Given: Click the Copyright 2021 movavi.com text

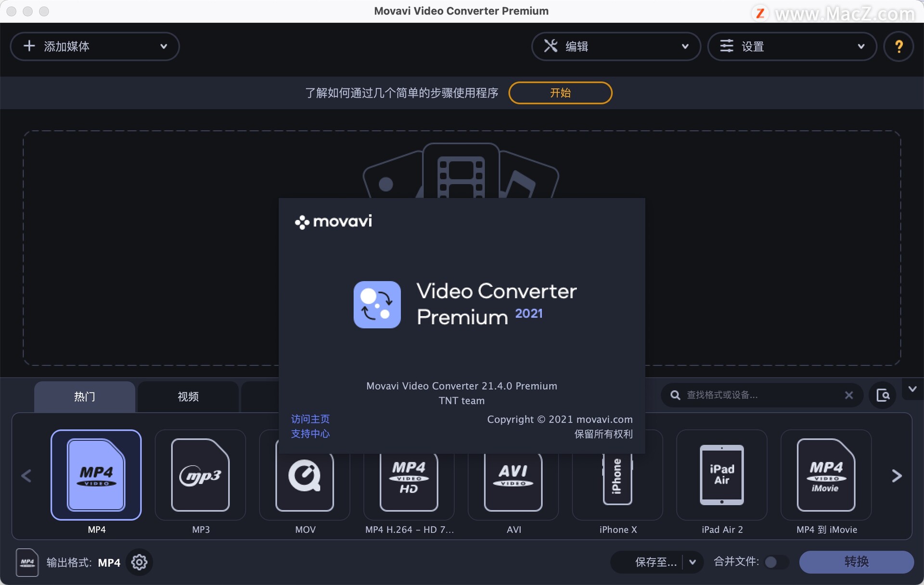Looking at the screenshot, I should tap(560, 420).
